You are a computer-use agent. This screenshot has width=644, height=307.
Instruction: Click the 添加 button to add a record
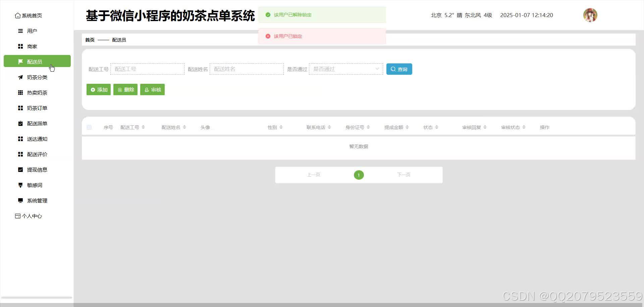98,89
